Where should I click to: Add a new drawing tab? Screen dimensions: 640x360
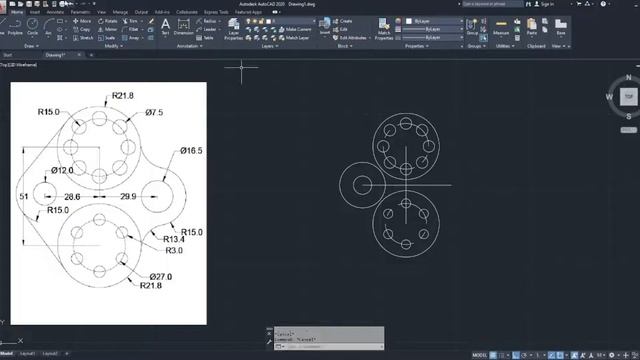[x=91, y=55]
